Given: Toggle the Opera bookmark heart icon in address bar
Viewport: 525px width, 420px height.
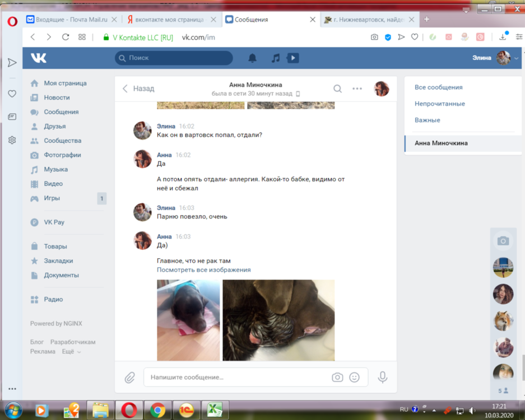Looking at the screenshot, I should point(415,37).
